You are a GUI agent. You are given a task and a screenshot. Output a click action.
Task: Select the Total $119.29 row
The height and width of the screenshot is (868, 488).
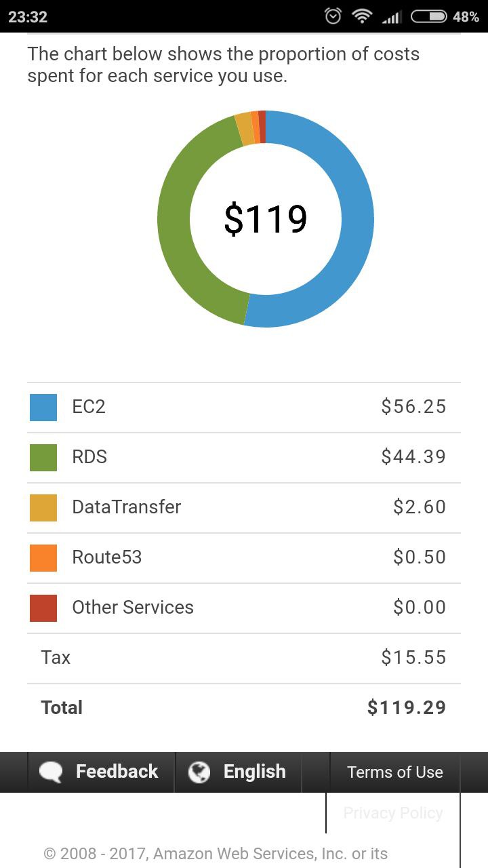pos(244,708)
